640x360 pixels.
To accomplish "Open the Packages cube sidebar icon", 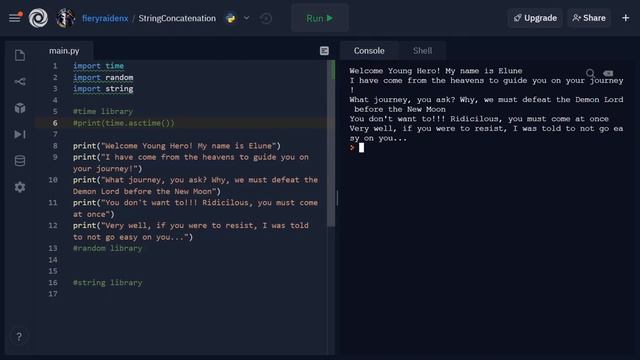I will (20, 108).
